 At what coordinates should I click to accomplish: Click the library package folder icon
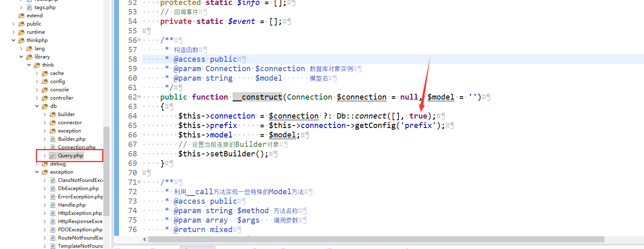(x=29, y=57)
